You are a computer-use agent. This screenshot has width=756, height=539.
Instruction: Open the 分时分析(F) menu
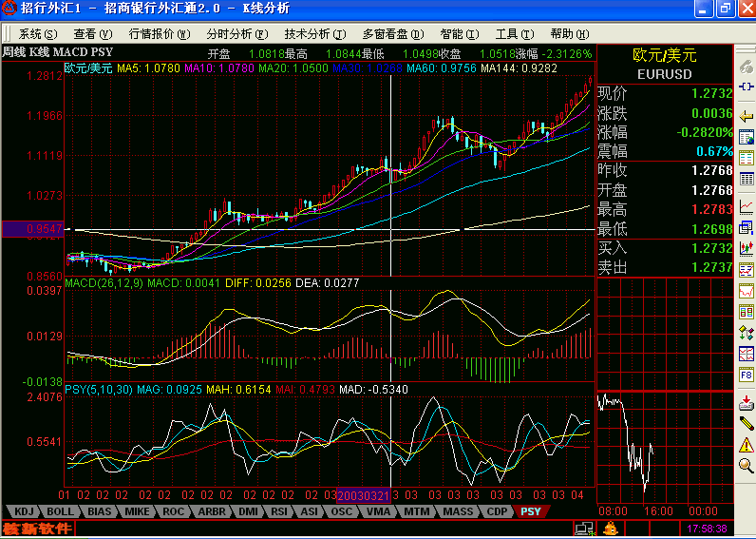[237, 34]
